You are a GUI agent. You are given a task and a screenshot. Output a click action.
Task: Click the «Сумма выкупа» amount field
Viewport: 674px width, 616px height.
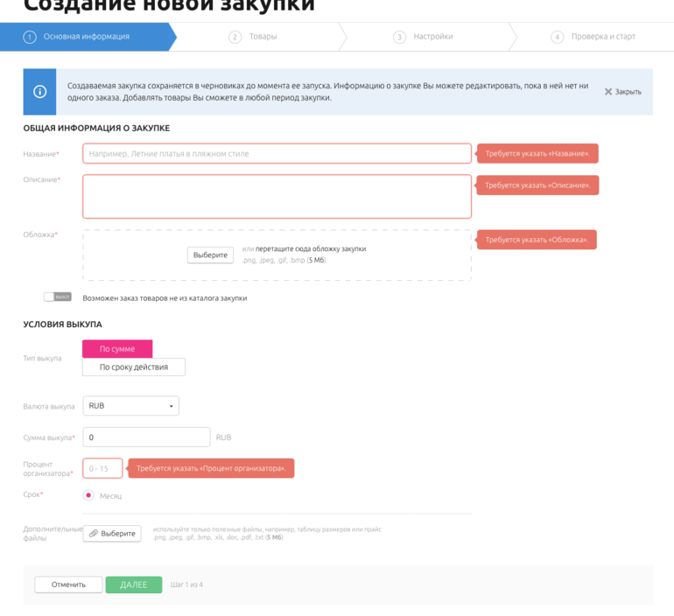(x=146, y=437)
